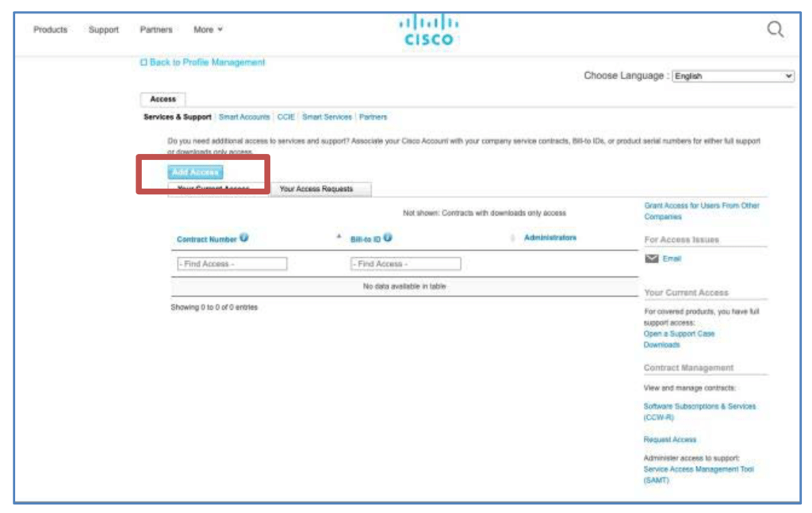This screenshot has height=513, width=812.
Task: Click the Bill-to ID info icon
Action: [388, 238]
